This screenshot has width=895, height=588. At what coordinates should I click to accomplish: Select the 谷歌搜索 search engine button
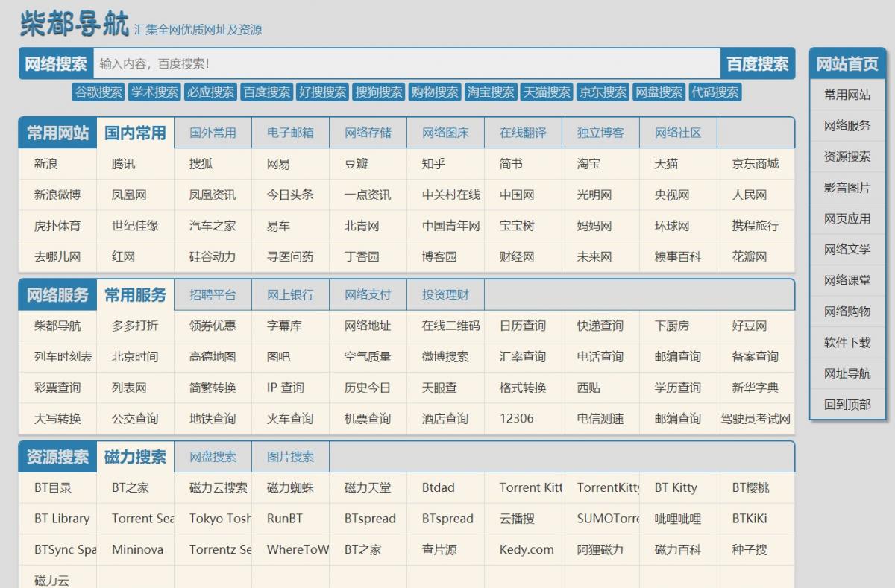pyautogui.click(x=98, y=92)
